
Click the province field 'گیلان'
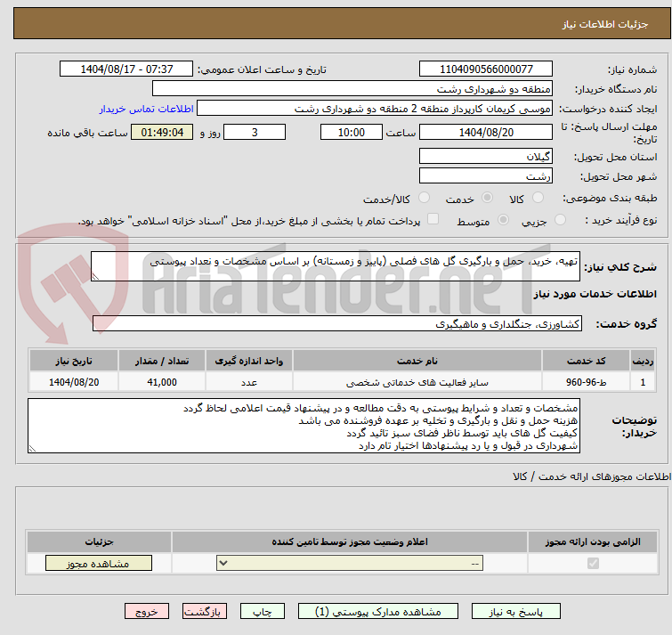click(x=486, y=156)
